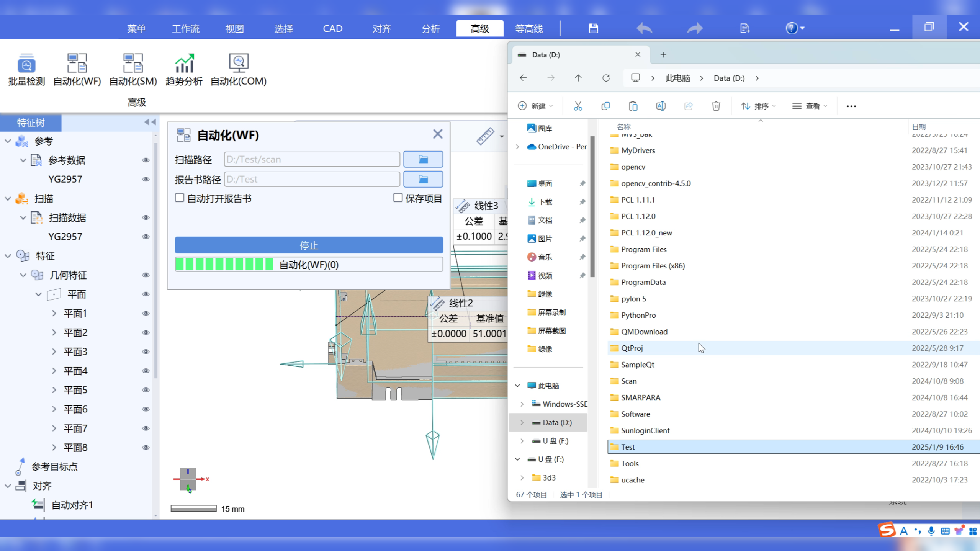The height and width of the screenshot is (551, 980).
Task: Click the Paste icon in Explorer toolbar
Action: 633,106
